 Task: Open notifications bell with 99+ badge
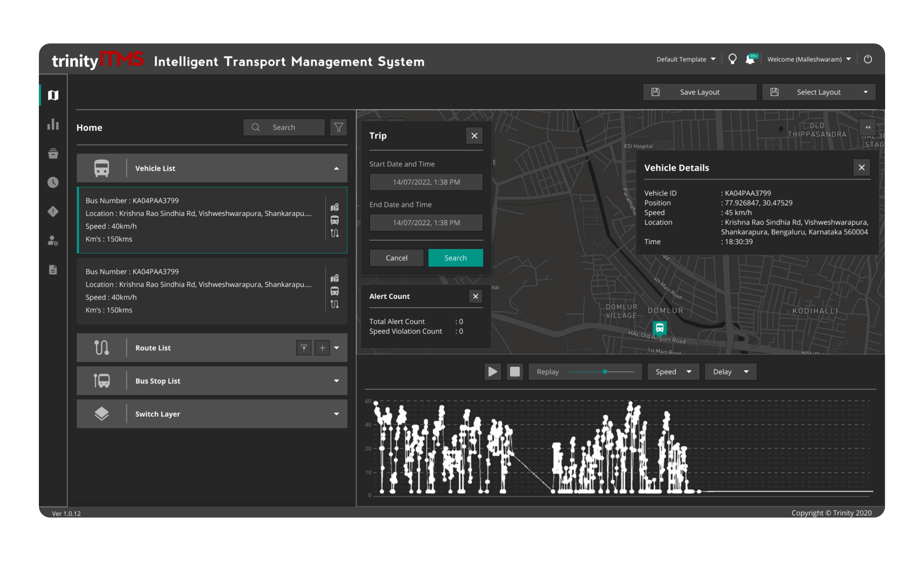point(751,59)
